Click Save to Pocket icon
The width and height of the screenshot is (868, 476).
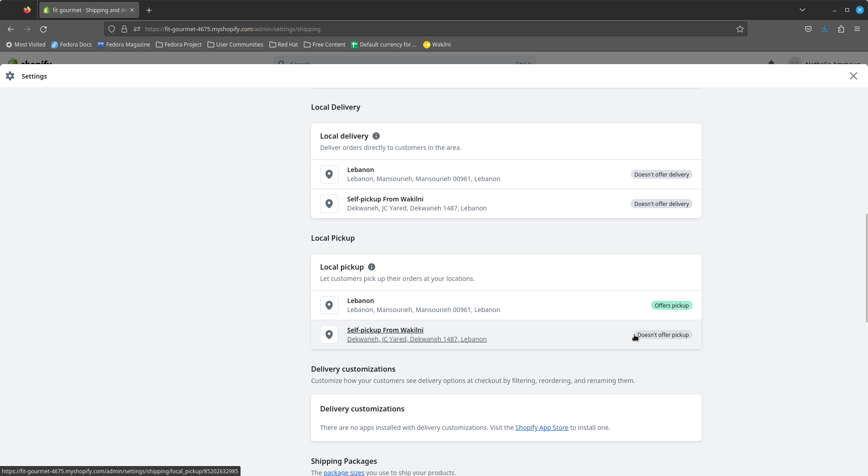[808, 29]
